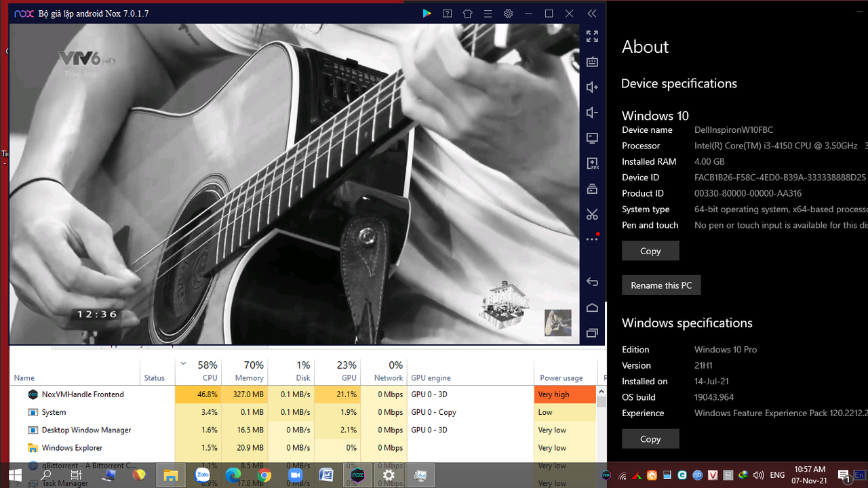The width and height of the screenshot is (868, 488).
Task: Tap the Android Home button in Nox
Action: 592,308
